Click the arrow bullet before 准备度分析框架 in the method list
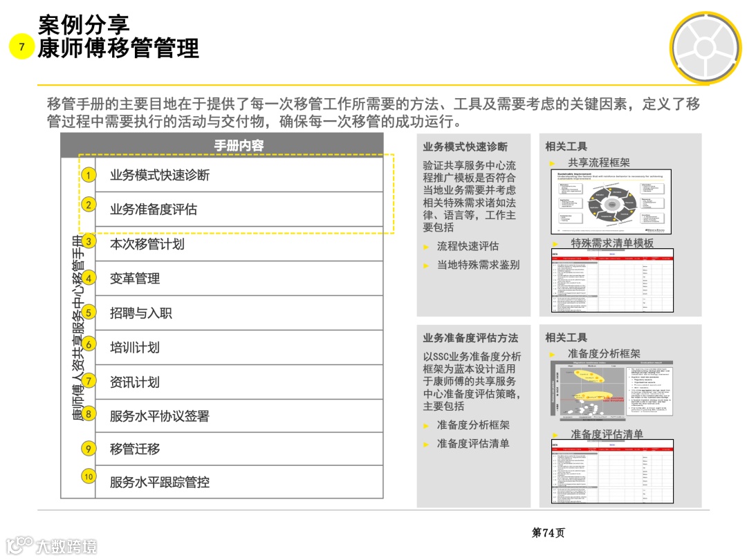 [426, 426]
